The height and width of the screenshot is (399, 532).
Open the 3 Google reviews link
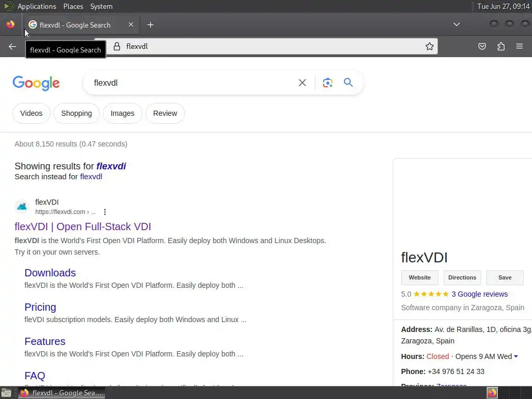coord(480,294)
